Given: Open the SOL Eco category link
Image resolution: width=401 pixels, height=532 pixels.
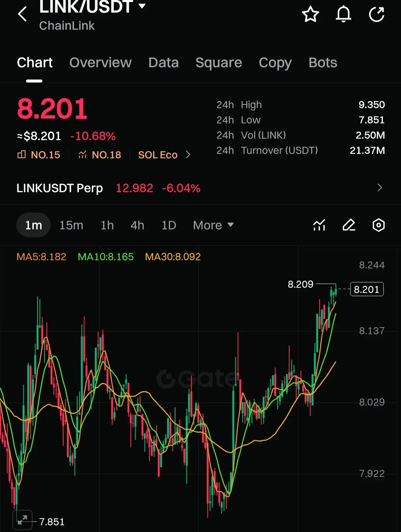Looking at the screenshot, I should 158,155.
